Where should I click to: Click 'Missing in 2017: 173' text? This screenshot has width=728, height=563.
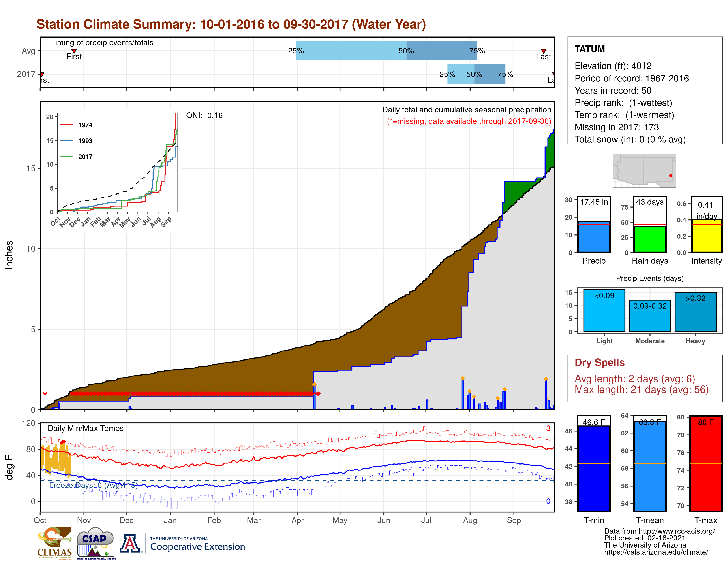pyautogui.click(x=617, y=127)
